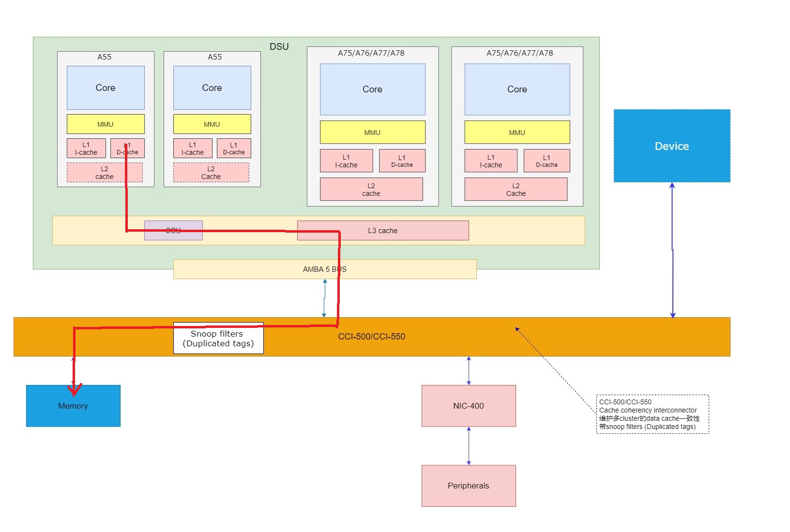Select the Peripherals block

[469, 486]
